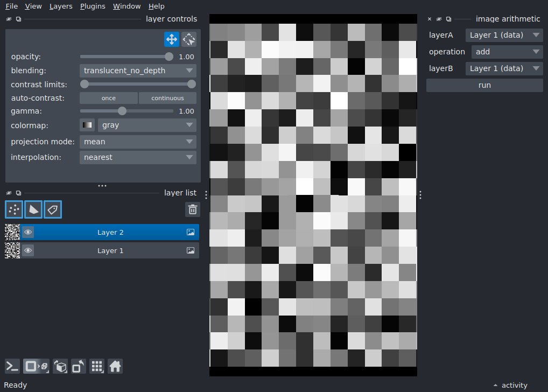Expand the colormap gray dropdown
548x392 pixels.
(147, 125)
